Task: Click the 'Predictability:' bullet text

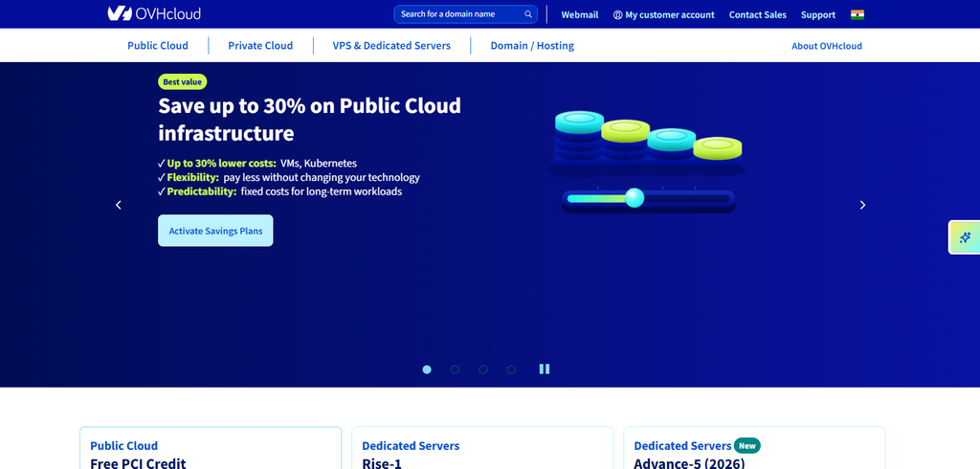Action: coord(202,192)
